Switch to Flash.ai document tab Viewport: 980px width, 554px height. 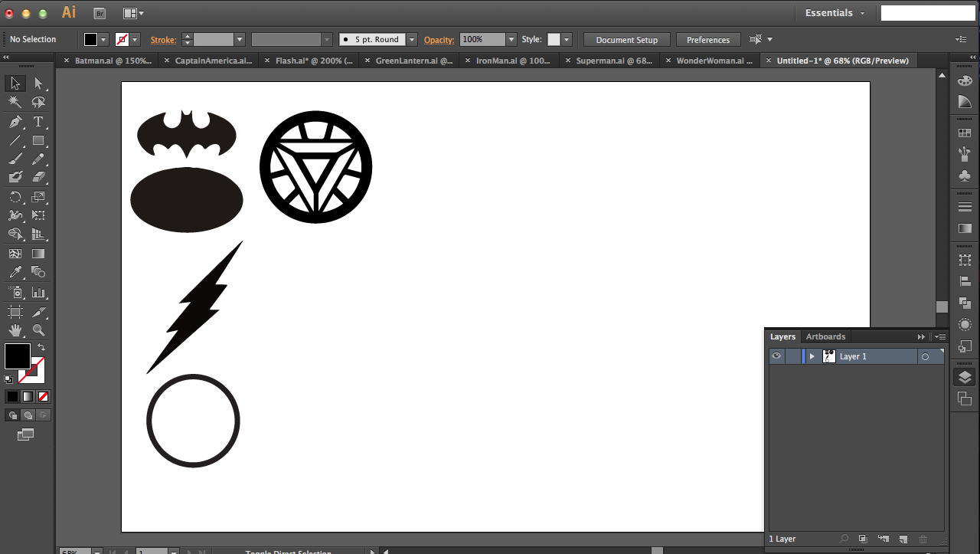coord(314,61)
